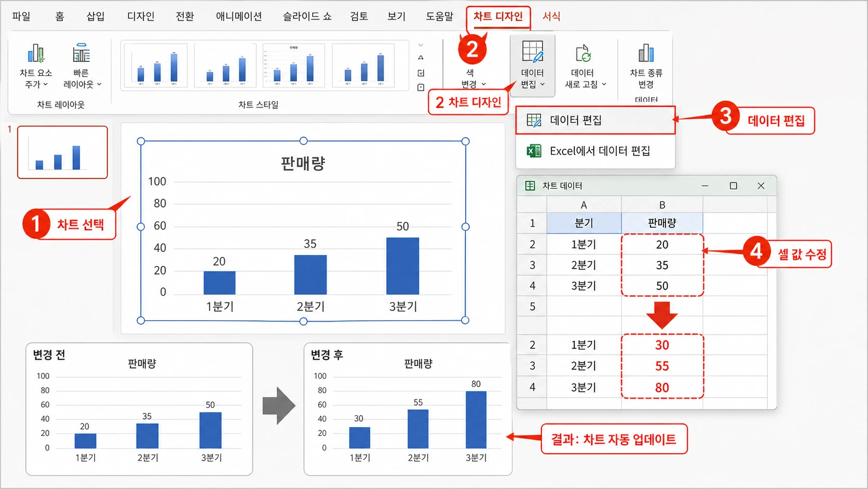Close the 차트 데이터 window

(761, 186)
